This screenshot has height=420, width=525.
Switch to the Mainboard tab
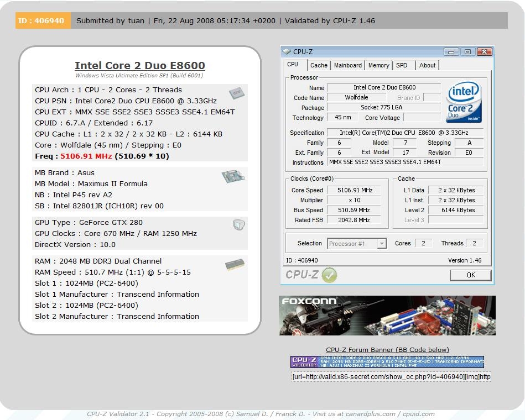(348, 65)
